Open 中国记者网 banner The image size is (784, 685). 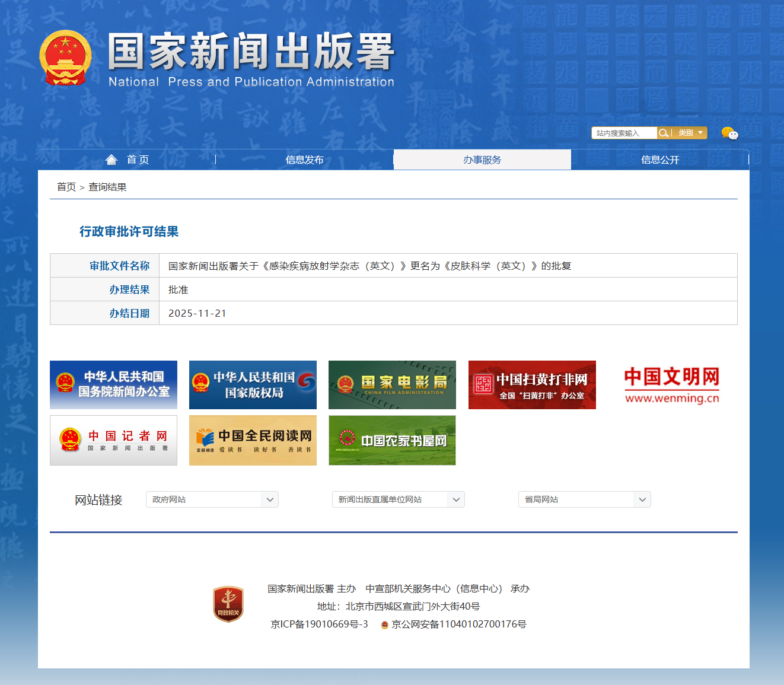point(113,440)
